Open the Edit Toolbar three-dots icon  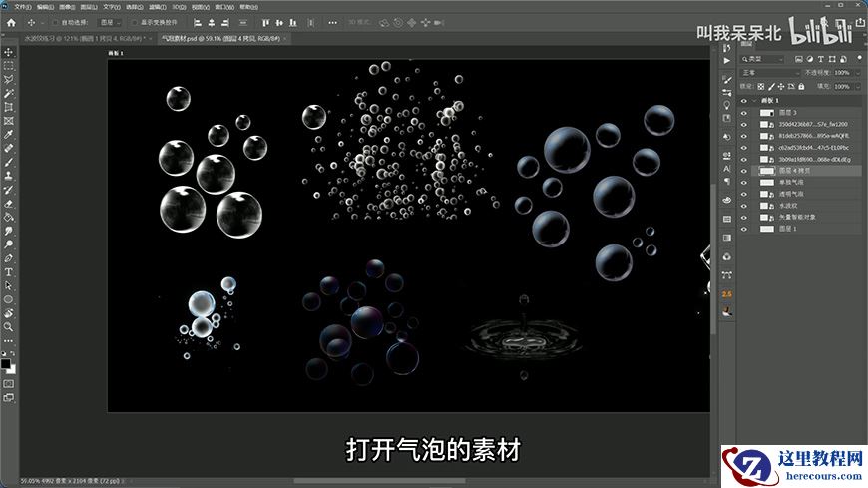[8, 340]
